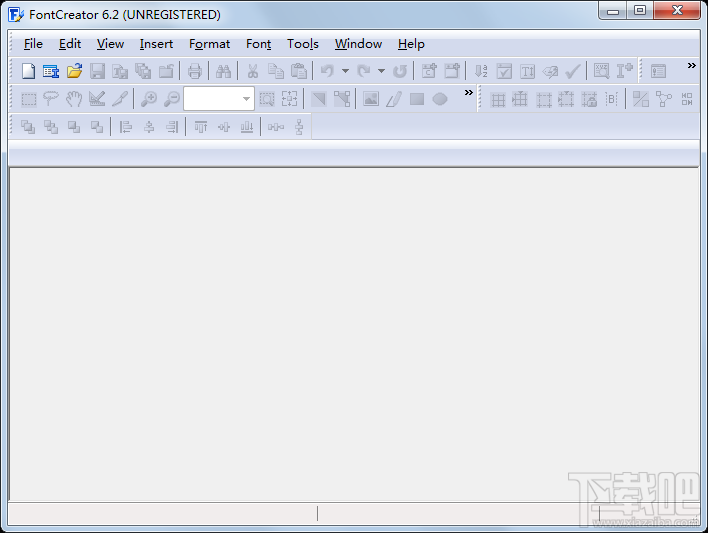Click the Insert glyph icon
The width and height of the screenshot is (708, 533).
[x=452, y=71]
